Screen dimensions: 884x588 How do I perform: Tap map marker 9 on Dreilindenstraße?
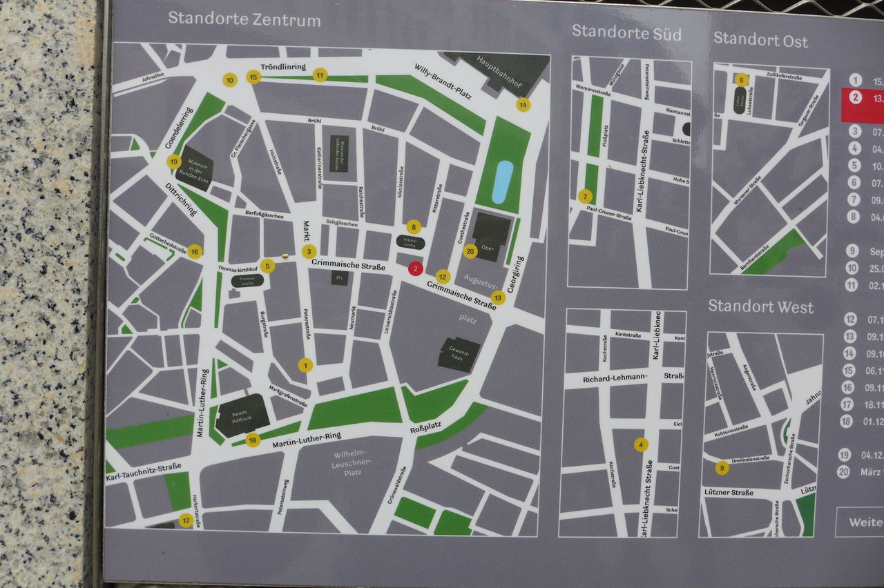(x=722, y=468)
